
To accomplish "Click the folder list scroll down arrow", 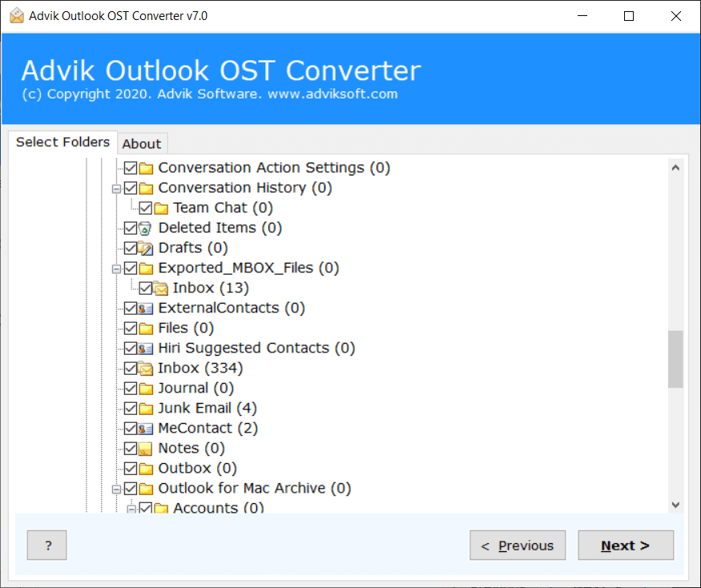I will tap(675, 505).
